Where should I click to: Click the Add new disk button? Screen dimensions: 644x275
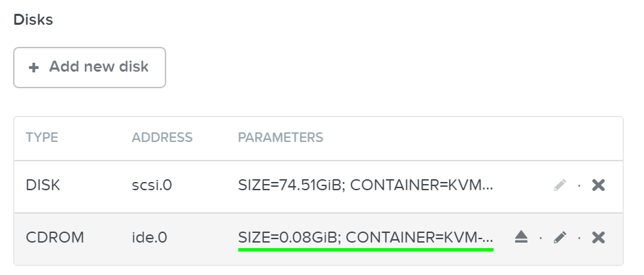click(x=90, y=68)
